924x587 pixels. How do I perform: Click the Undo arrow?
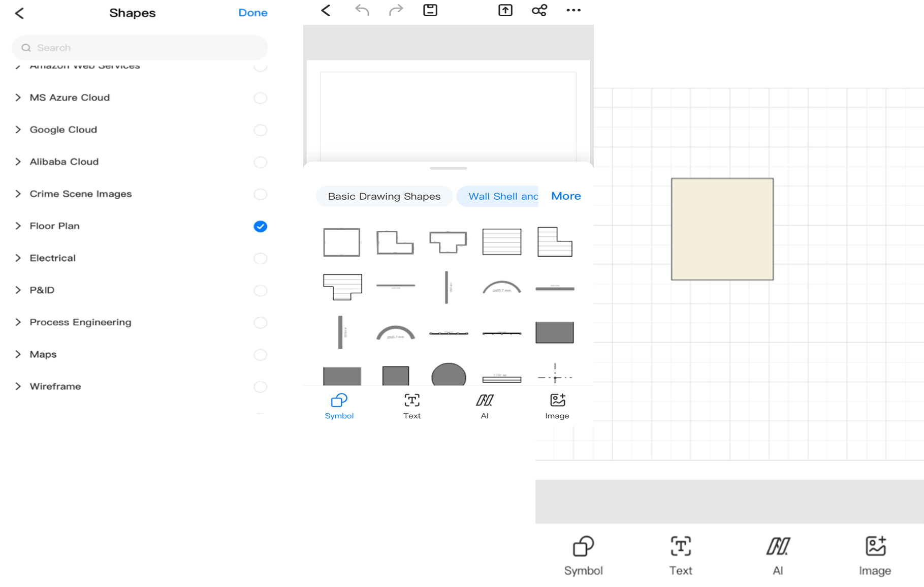(x=362, y=10)
